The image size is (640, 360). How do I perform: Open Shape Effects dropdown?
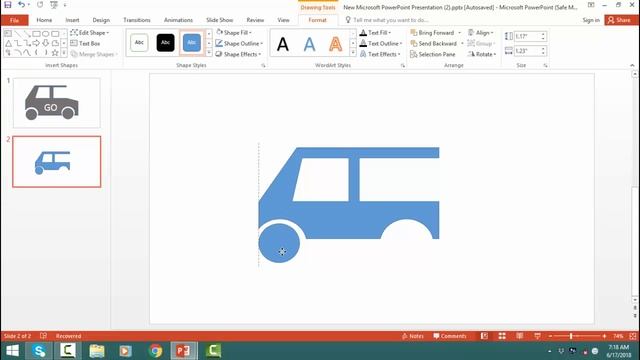pyautogui.click(x=238, y=54)
